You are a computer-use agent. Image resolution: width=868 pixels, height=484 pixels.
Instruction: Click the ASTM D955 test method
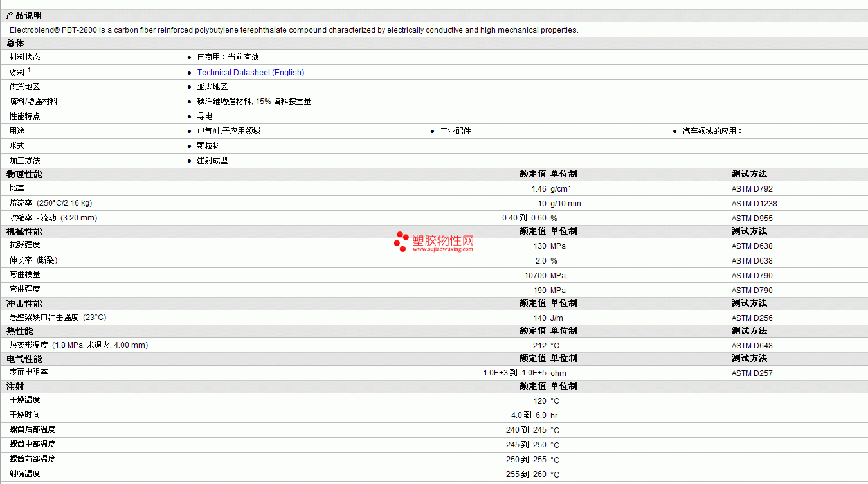752,219
